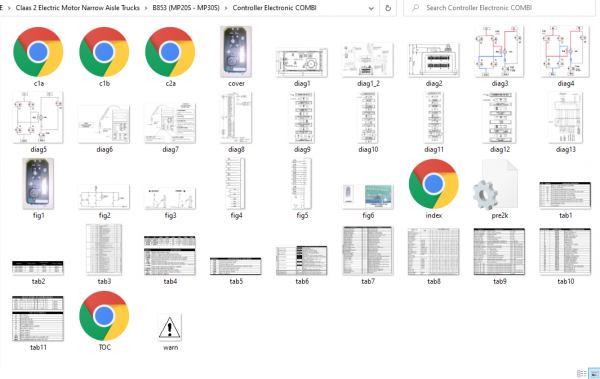Open the address bar history dropdown
Viewport: 600px width, 379px height.
tap(371, 8)
